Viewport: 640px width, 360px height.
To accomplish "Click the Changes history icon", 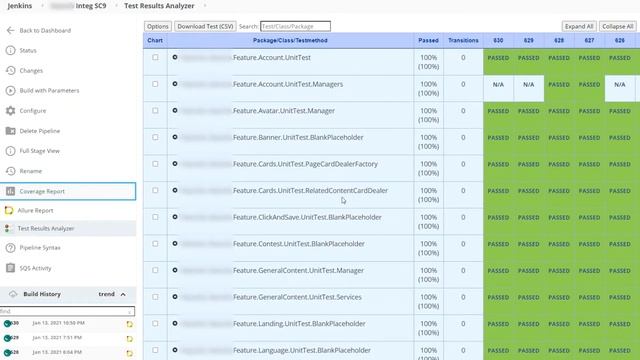I will tap(11, 70).
